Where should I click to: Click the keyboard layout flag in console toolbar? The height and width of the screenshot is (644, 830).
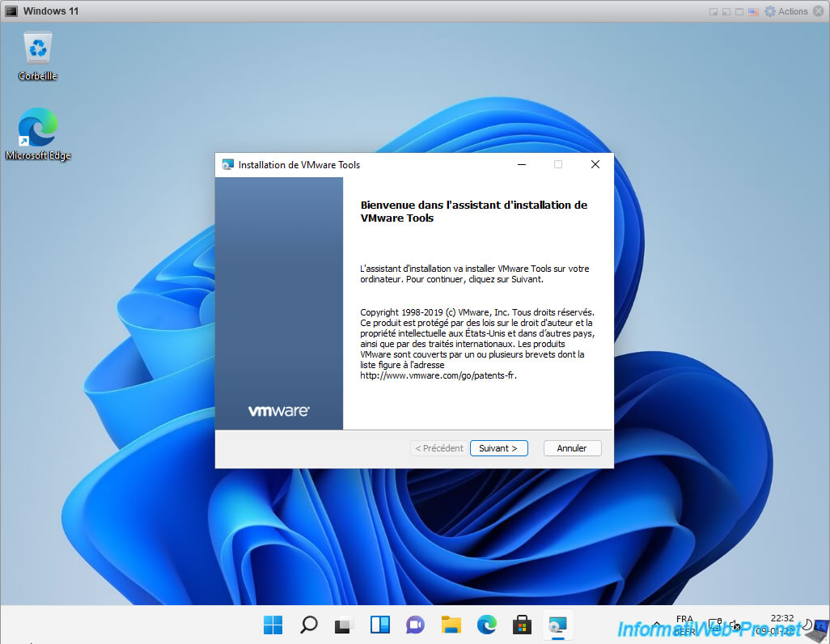753,11
